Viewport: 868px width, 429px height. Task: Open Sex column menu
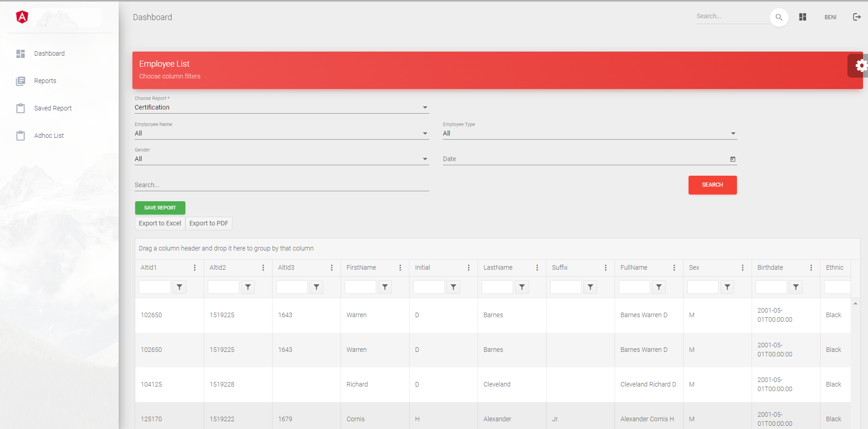pos(742,268)
